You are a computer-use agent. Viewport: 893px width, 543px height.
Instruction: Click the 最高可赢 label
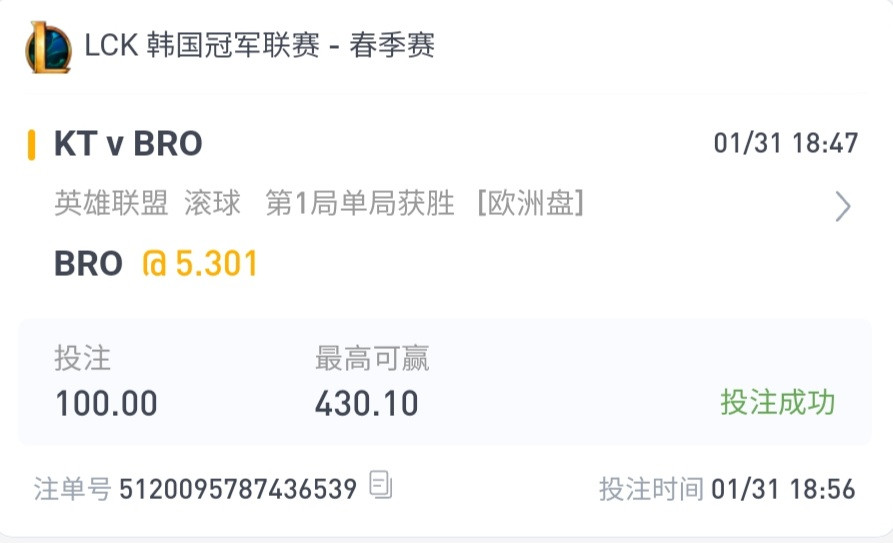(x=372, y=358)
